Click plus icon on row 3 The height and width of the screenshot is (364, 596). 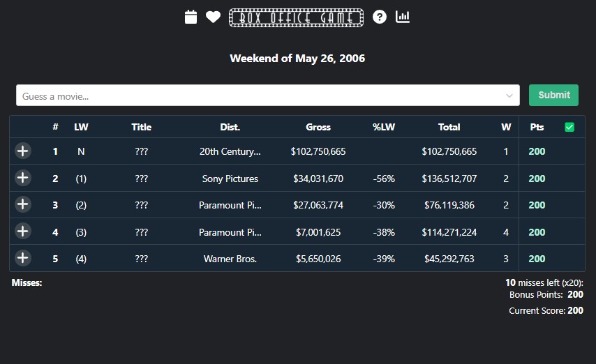point(23,205)
